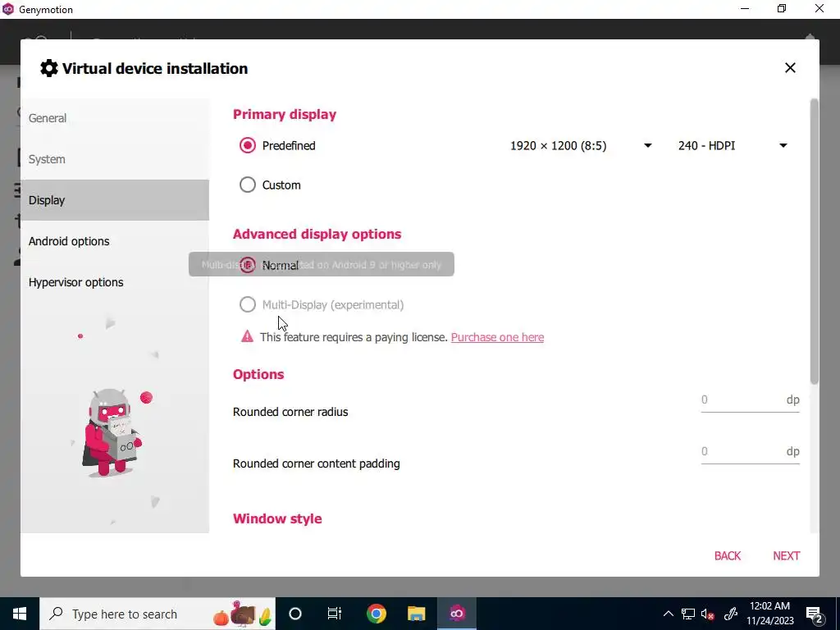Open Task View on the taskbar
Viewport: 840px width, 630px height.
point(335,614)
